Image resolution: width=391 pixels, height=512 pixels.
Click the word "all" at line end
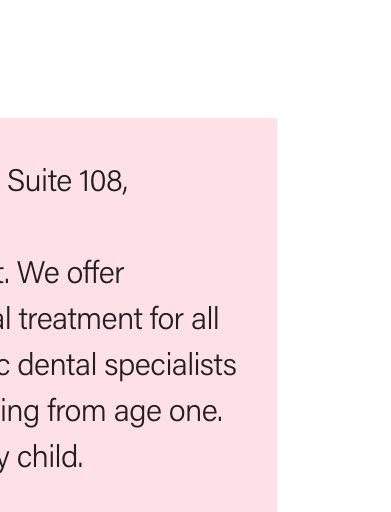tap(205, 318)
